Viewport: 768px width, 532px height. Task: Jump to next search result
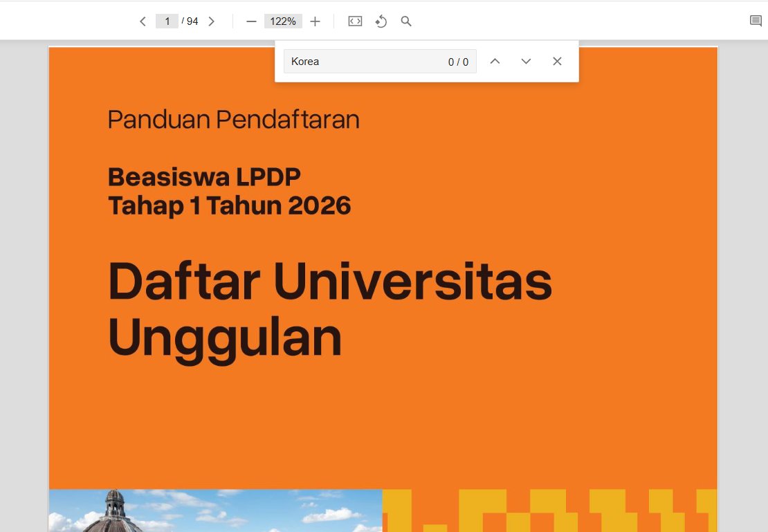click(526, 62)
